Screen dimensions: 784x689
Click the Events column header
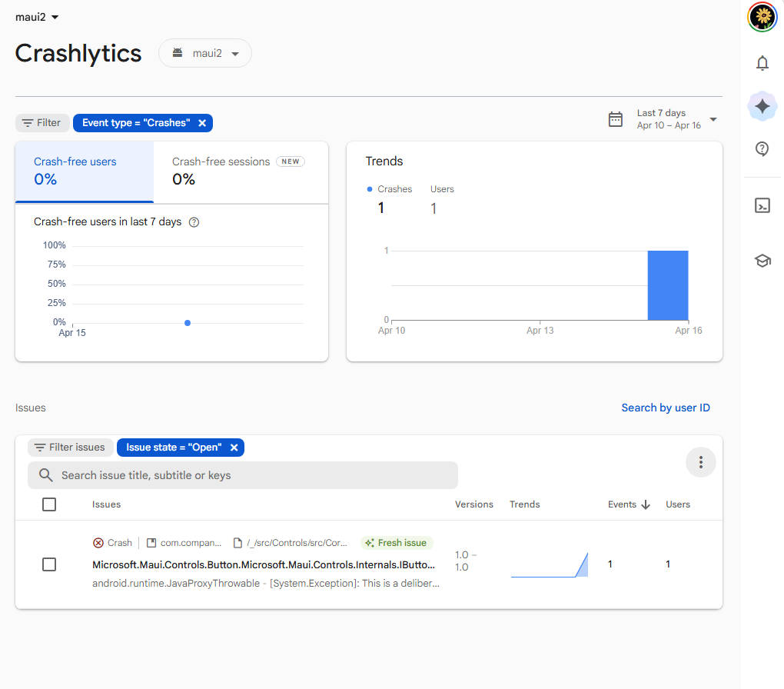[x=622, y=504]
